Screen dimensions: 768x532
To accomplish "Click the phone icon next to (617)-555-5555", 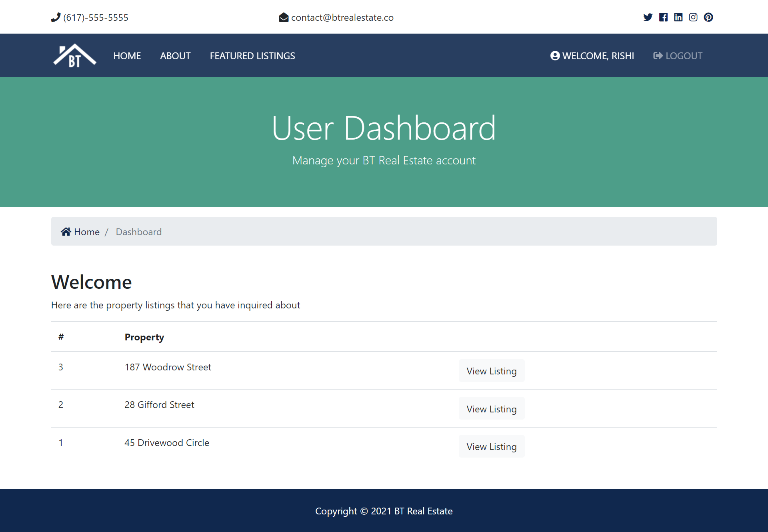I will pyautogui.click(x=56, y=17).
